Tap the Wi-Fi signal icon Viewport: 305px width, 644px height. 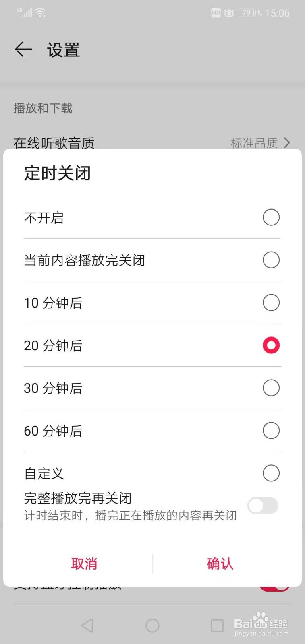(x=40, y=13)
